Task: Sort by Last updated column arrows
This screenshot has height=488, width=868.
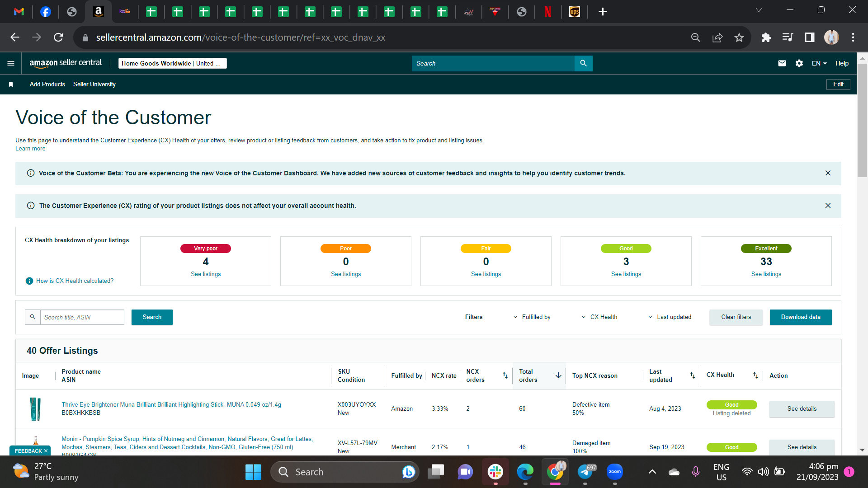Action: (692, 375)
